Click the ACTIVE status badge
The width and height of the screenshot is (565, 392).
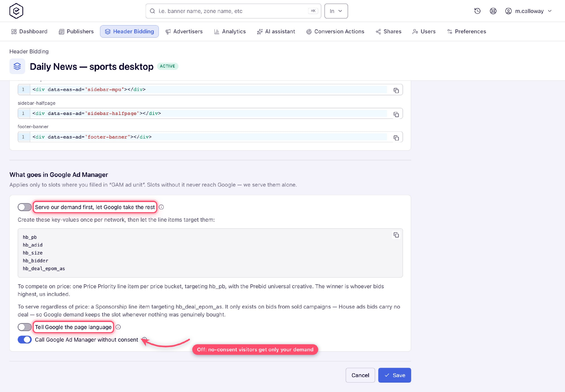pos(167,66)
